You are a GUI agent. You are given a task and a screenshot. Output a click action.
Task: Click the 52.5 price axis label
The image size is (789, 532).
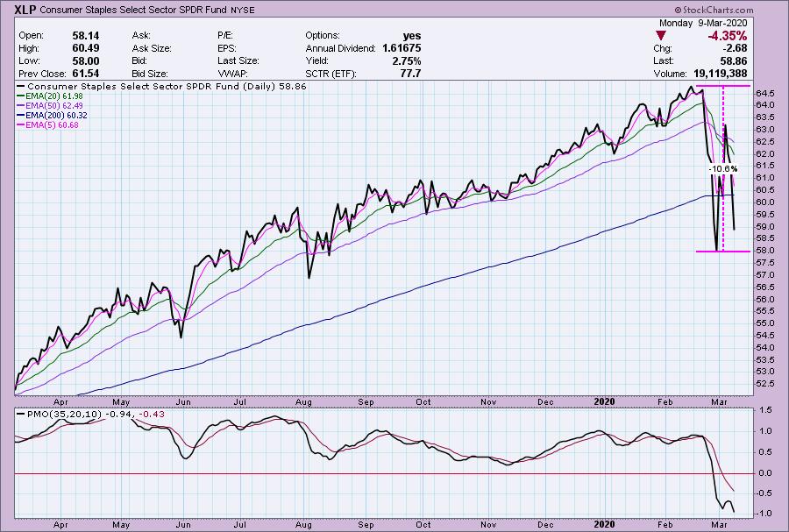point(765,384)
